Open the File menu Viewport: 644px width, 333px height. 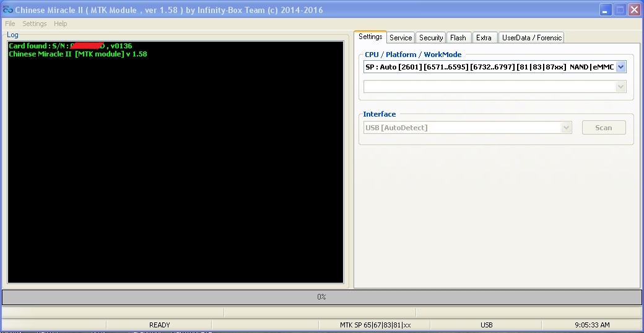[10, 24]
